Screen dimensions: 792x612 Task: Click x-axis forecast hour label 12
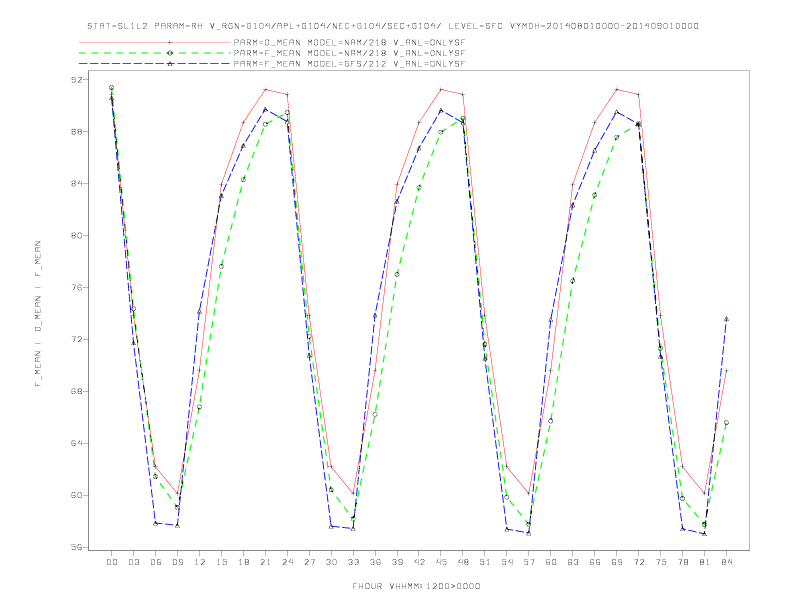click(200, 562)
